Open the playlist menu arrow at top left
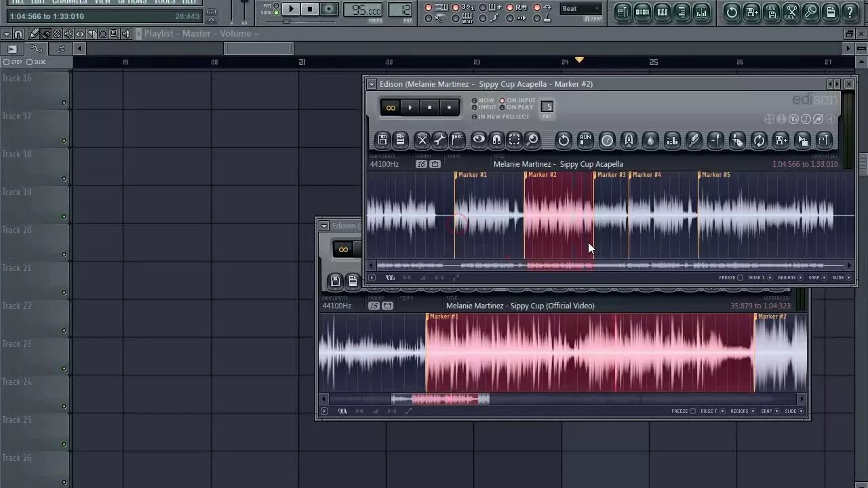Image resolution: width=868 pixels, height=488 pixels. tap(5, 34)
